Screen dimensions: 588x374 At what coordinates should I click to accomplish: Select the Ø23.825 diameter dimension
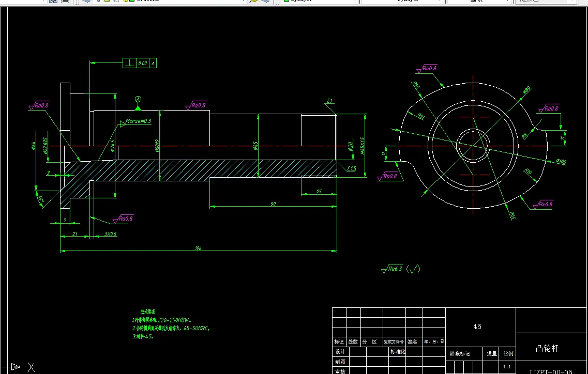point(46,145)
